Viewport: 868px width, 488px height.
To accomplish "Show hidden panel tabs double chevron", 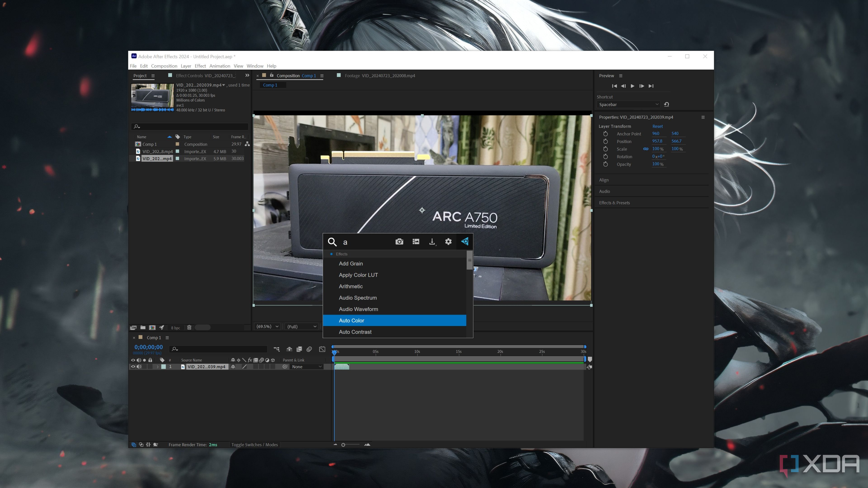I will (x=247, y=75).
